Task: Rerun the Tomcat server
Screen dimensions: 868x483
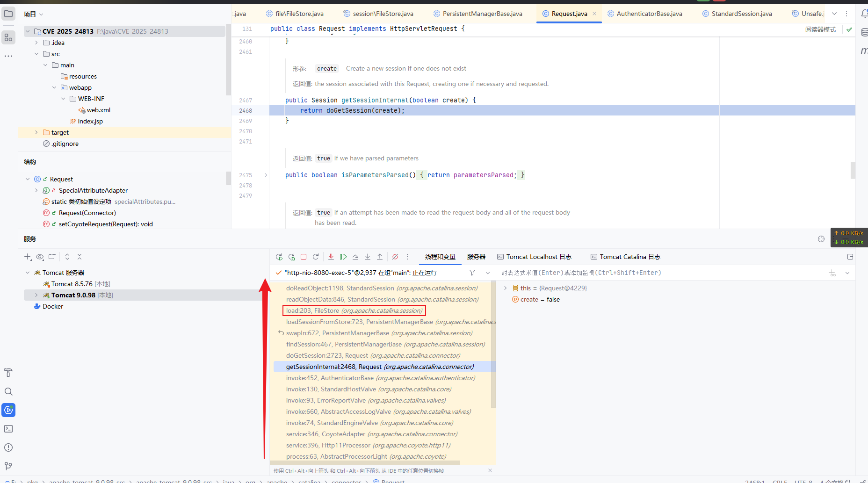Action: click(x=279, y=257)
